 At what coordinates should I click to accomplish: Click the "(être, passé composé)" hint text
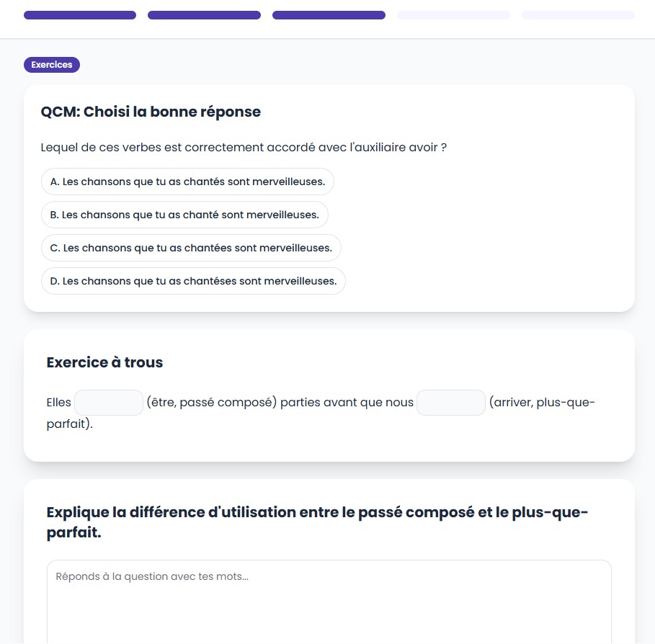click(212, 403)
